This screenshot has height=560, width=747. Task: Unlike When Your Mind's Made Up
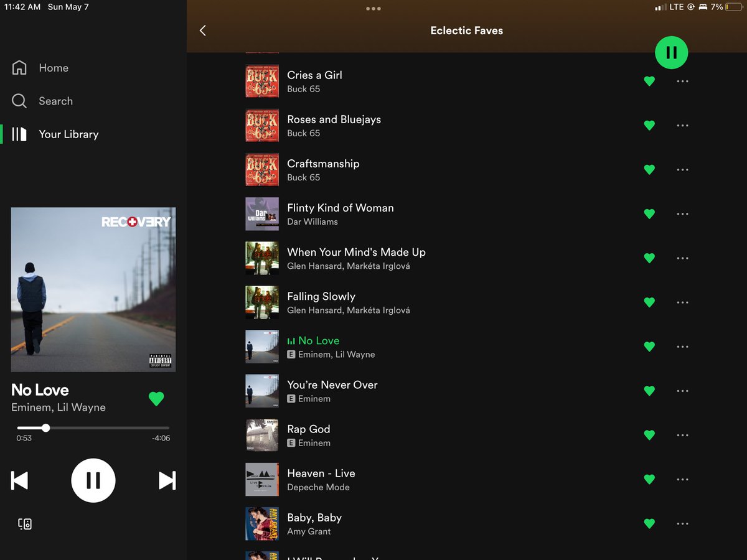click(649, 258)
